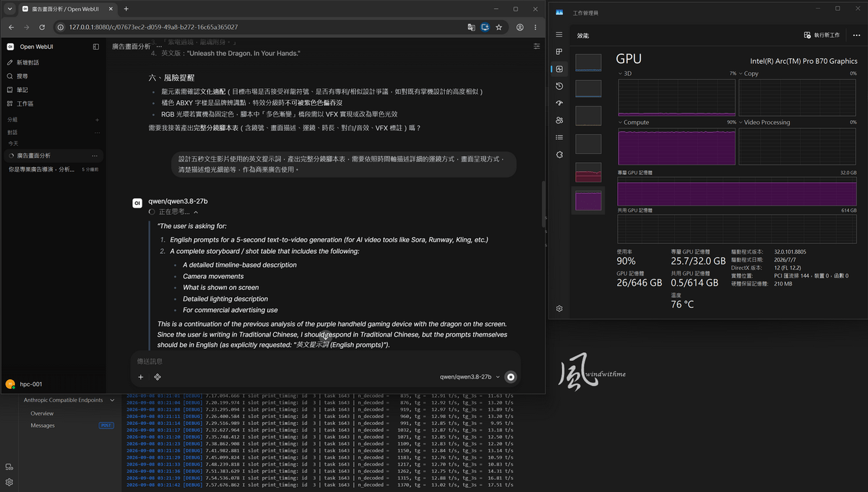This screenshot has height=492, width=868.
Task: Bookmark this page with star icon
Action: (x=499, y=27)
